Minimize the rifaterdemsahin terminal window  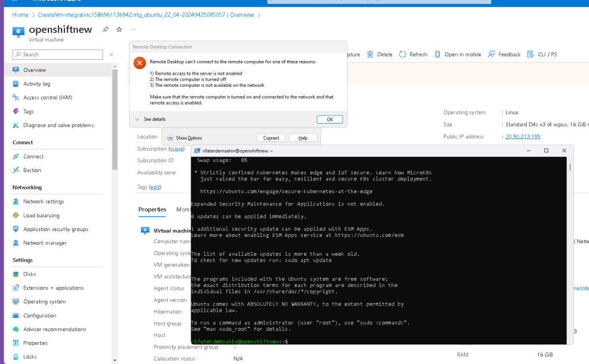click(529, 151)
